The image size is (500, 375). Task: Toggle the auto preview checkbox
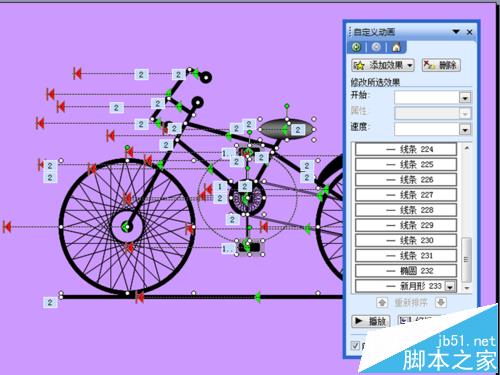point(355,345)
